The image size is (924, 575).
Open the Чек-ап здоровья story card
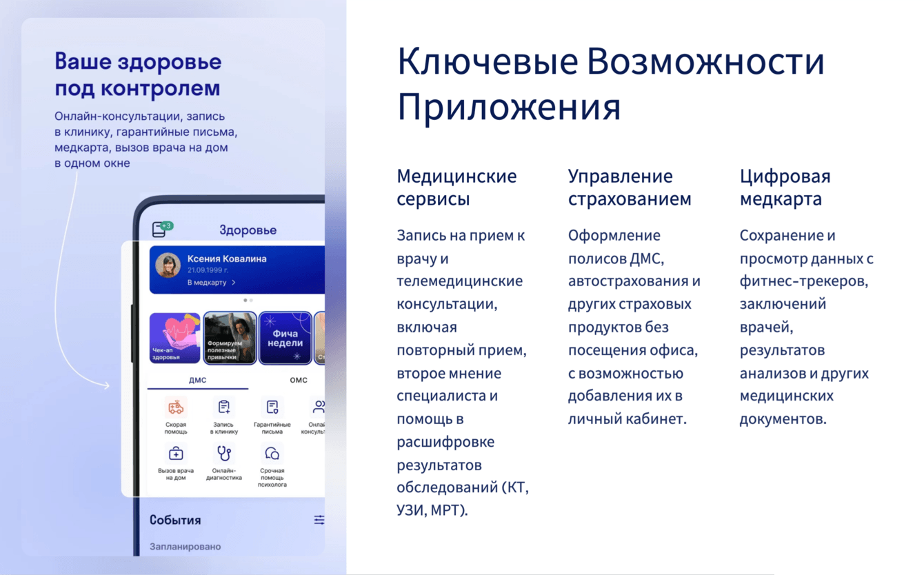[x=175, y=338]
